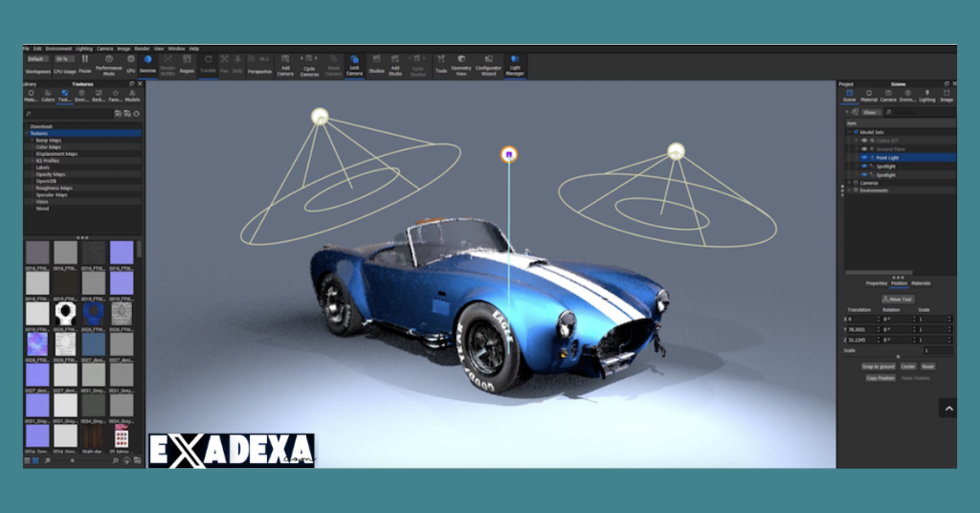Open the Environment menu
The width and height of the screenshot is (980, 513).
[x=58, y=49]
